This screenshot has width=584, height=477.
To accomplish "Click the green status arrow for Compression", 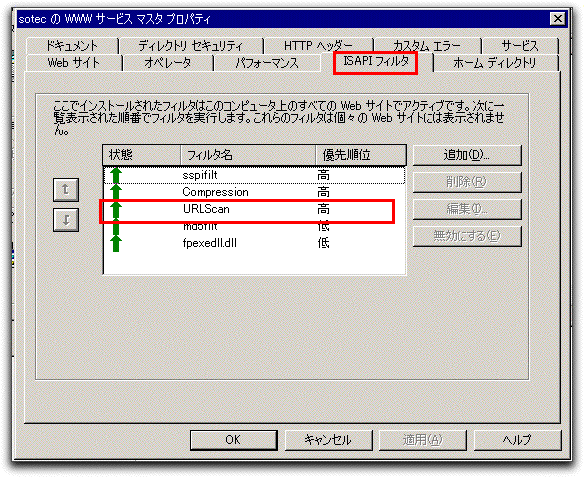I will click(x=116, y=192).
